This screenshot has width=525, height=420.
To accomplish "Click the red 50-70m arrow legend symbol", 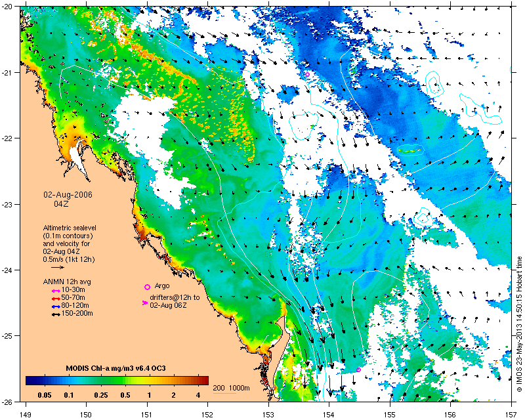I will coord(56,299).
